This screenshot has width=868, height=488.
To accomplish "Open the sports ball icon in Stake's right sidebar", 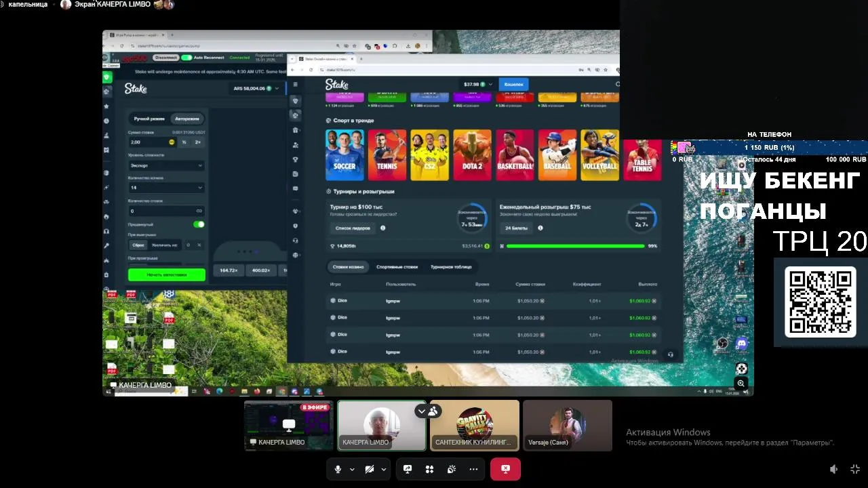I will (x=295, y=116).
